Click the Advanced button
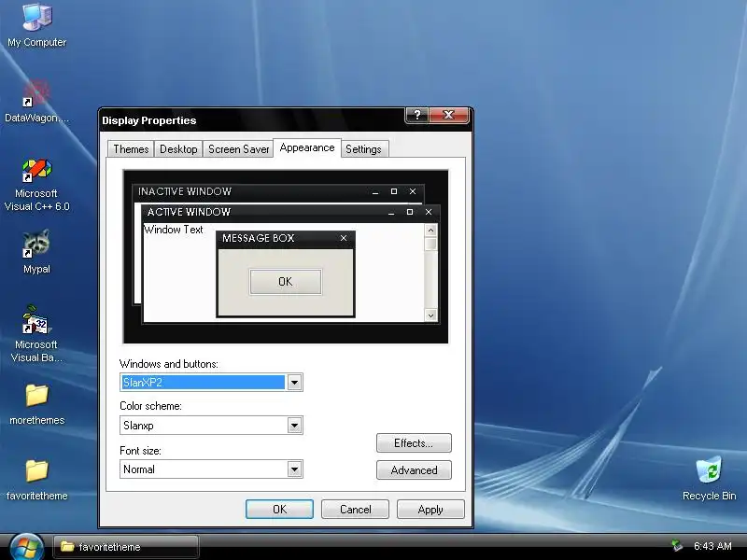This screenshot has width=747, height=560. pyautogui.click(x=414, y=470)
